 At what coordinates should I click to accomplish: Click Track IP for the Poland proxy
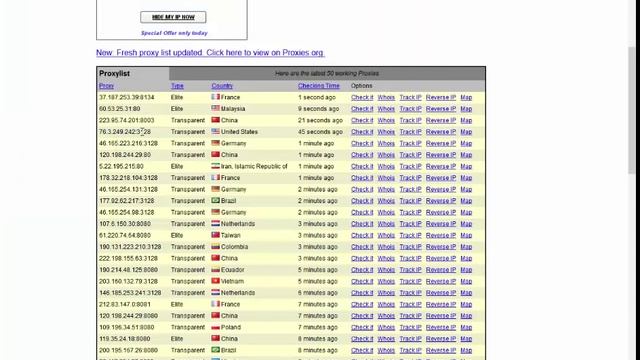pos(410,327)
